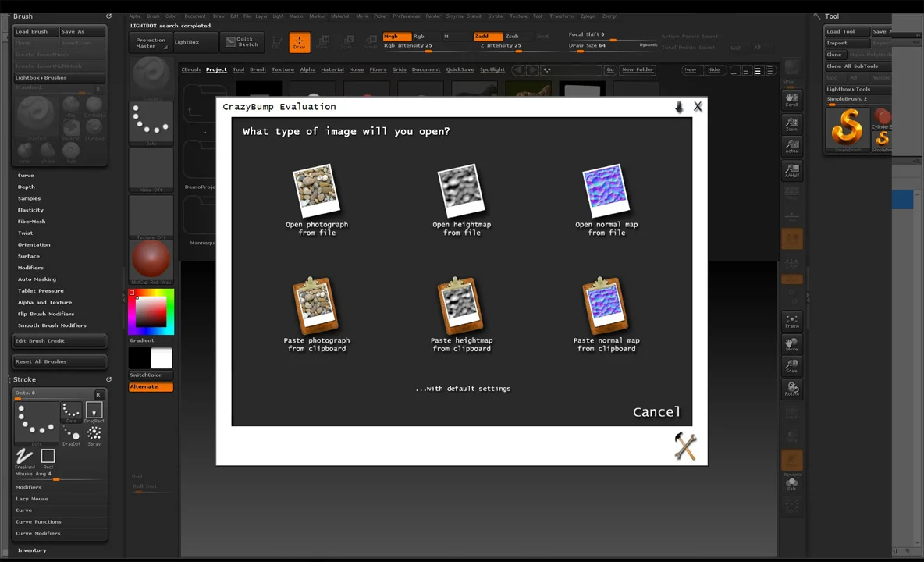Image resolution: width=924 pixels, height=562 pixels.
Task: Select the Spray stroke icon
Action: click(94, 436)
